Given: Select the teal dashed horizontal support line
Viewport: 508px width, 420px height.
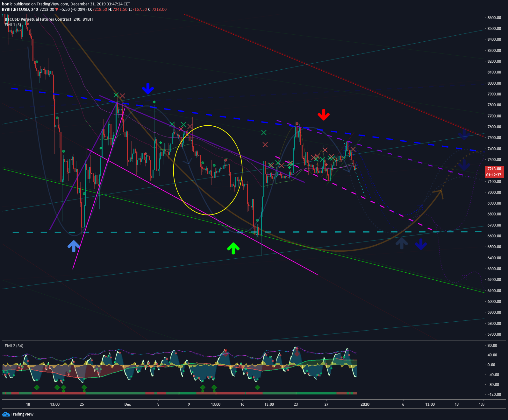Looking at the screenshot, I should (247, 232).
